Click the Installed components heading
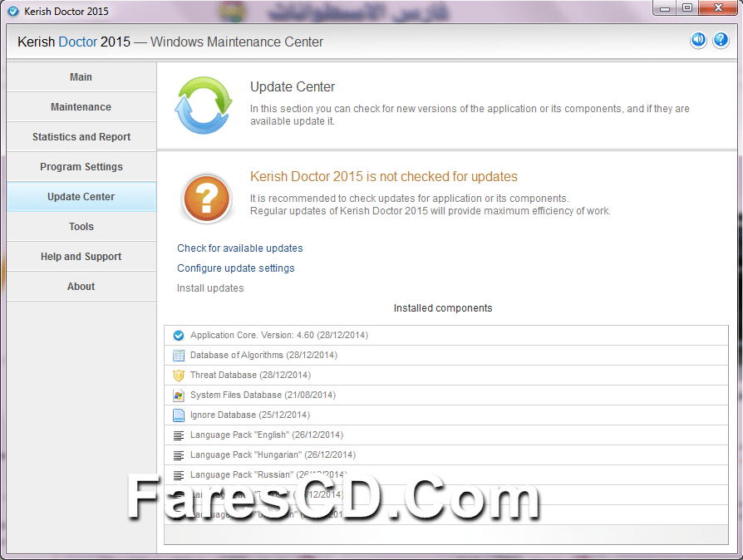The width and height of the screenshot is (743, 560). [x=443, y=308]
